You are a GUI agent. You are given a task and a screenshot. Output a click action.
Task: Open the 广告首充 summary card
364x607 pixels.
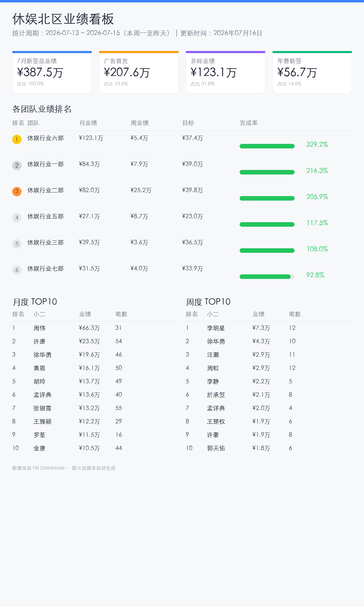[x=139, y=72]
